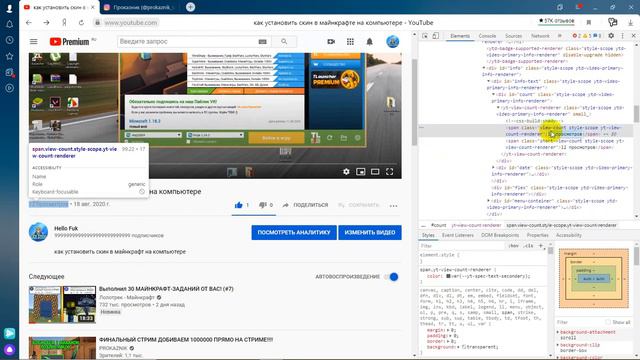Click yt-view-count-renderer breadcrumb

click(x=476, y=225)
